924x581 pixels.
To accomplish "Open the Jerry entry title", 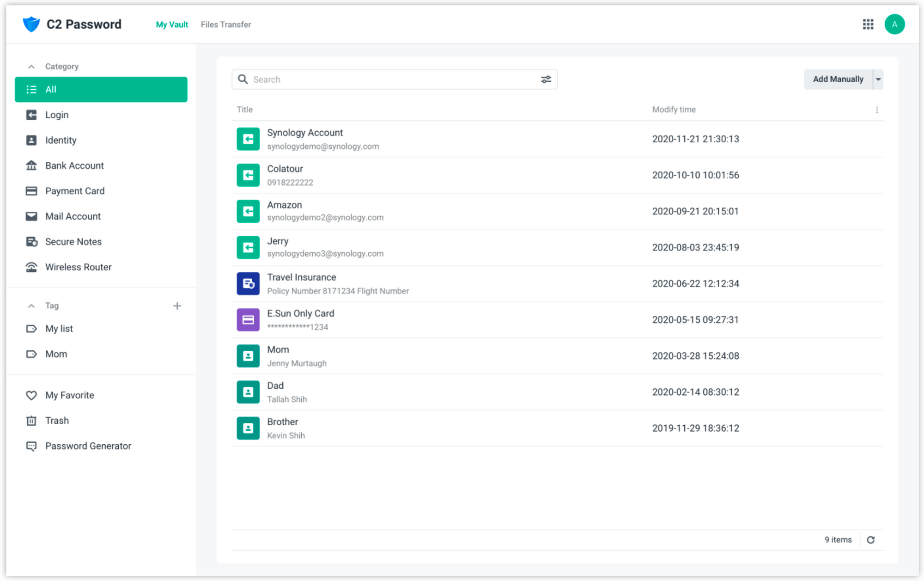I will pos(278,241).
